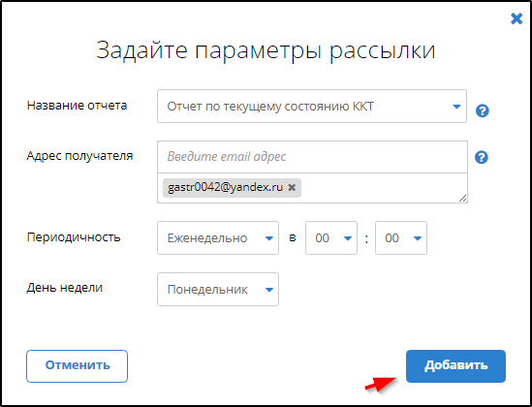532x407 pixels.
Task: Click the resize grip of the recipients box
Action: pyautogui.click(x=462, y=199)
